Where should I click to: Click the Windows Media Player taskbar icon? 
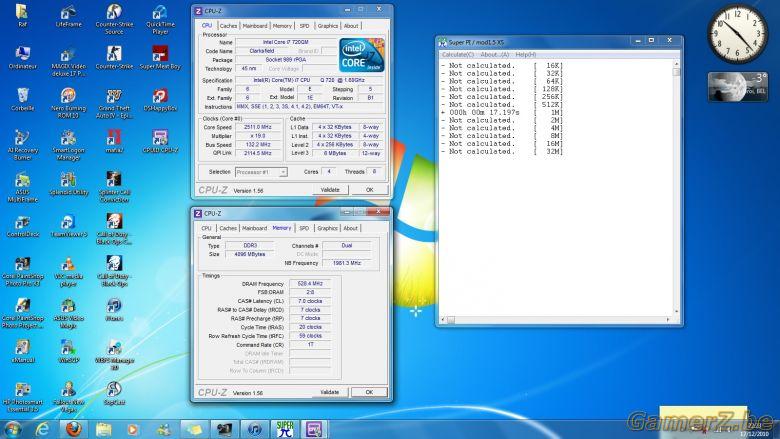(x=133, y=429)
